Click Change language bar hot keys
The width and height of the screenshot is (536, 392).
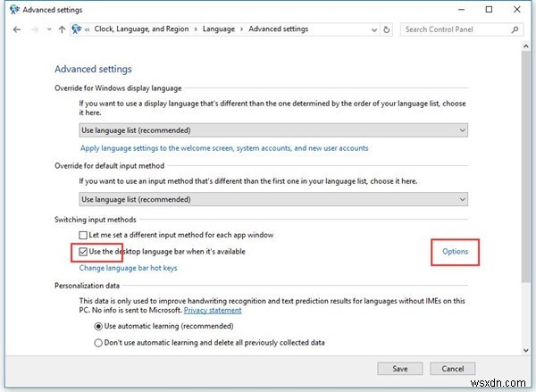tap(129, 268)
